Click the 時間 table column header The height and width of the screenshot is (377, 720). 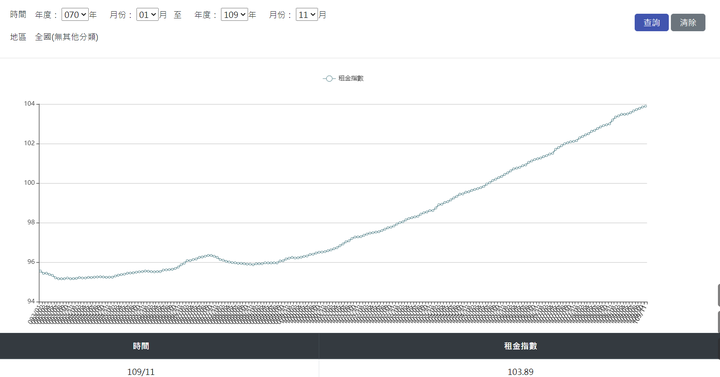[141, 346]
